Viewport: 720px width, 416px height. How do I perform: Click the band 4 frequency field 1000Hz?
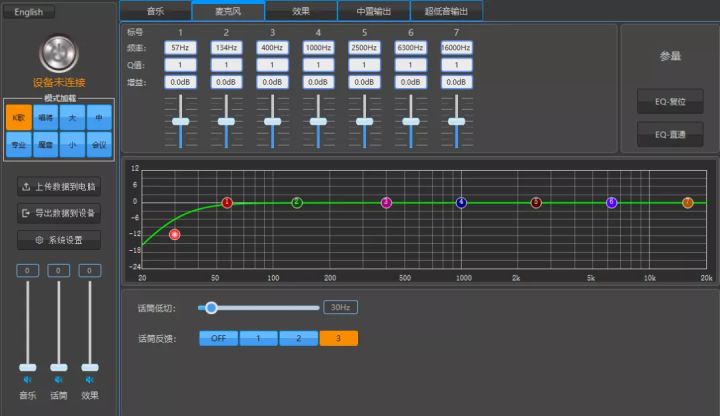point(318,47)
